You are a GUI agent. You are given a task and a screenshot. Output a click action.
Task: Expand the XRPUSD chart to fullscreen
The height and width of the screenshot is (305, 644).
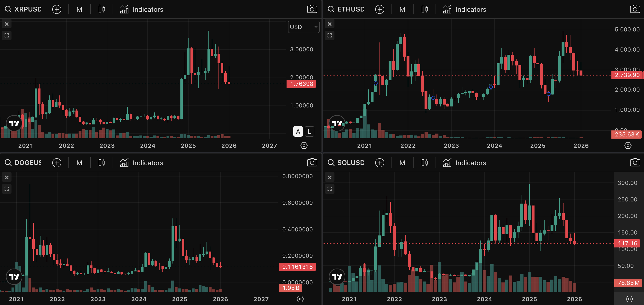7,35
